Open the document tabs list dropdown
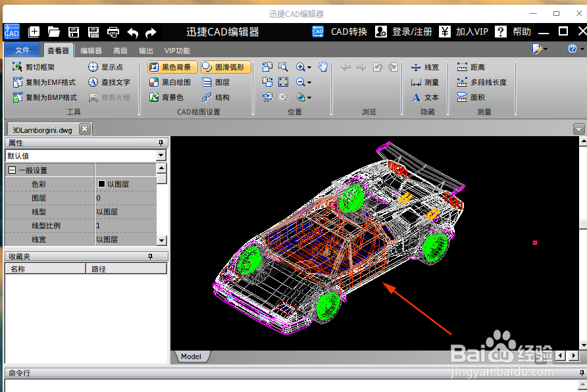Viewport: 587px width, 392px height. pyautogui.click(x=578, y=129)
